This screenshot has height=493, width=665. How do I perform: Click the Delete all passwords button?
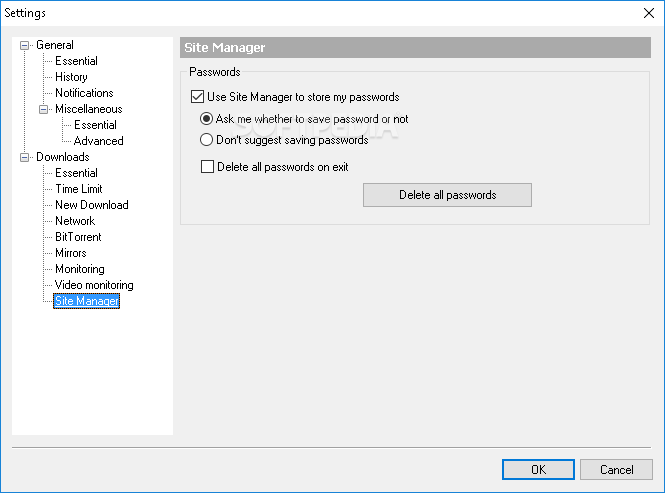(447, 195)
